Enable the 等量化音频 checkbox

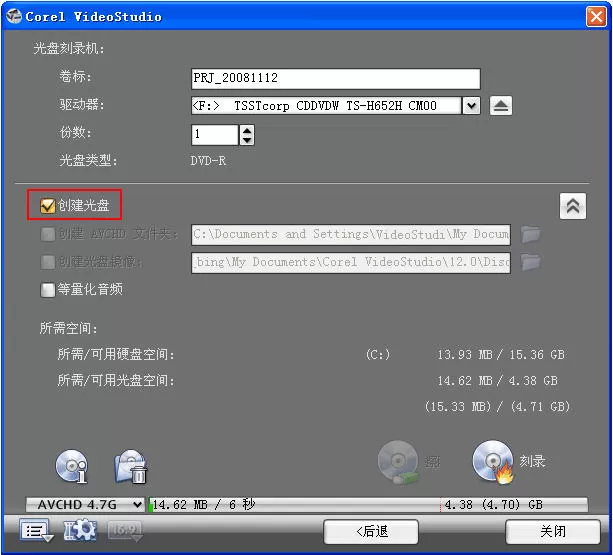pos(47,290)
